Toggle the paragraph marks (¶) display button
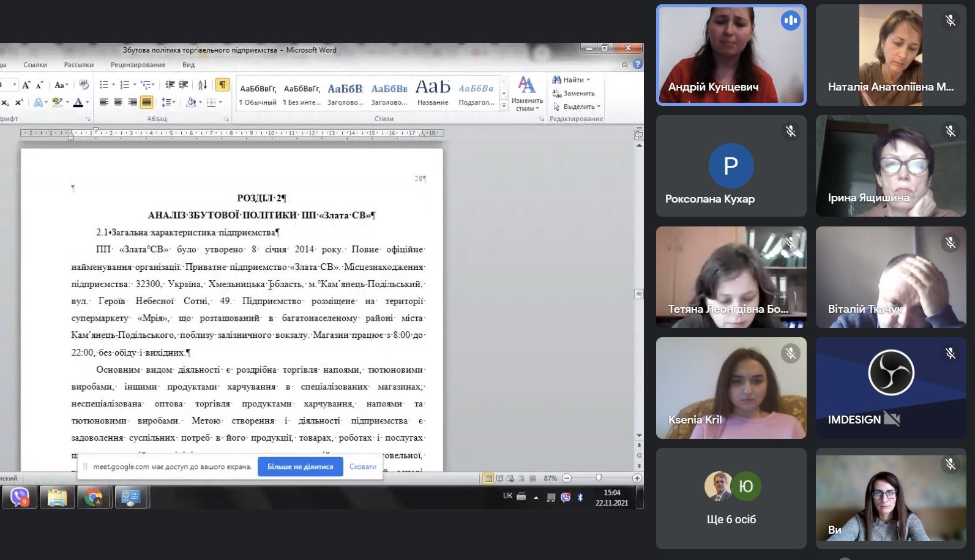975x560 pixels. click(x=222, y=84)
